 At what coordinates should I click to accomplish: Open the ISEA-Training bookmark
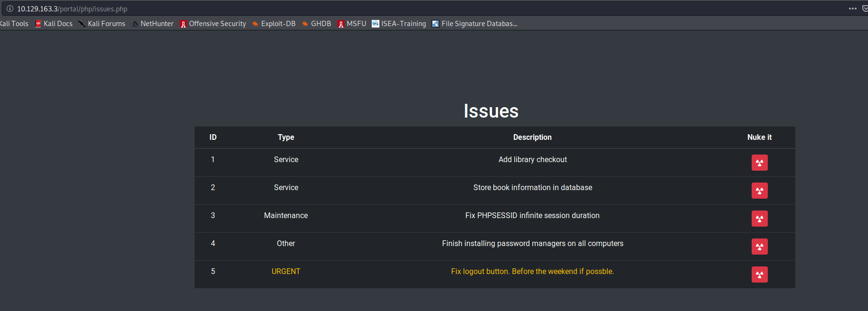[x=399, y=24]
